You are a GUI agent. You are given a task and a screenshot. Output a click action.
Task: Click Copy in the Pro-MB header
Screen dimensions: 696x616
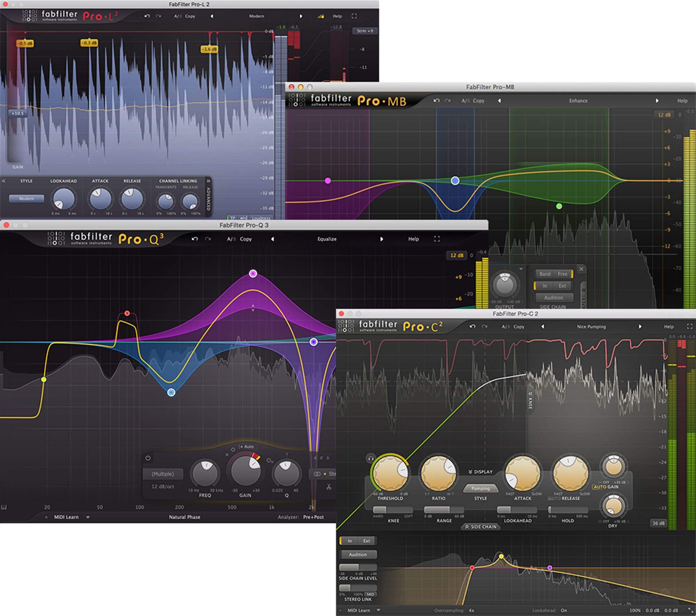point(478,101)
